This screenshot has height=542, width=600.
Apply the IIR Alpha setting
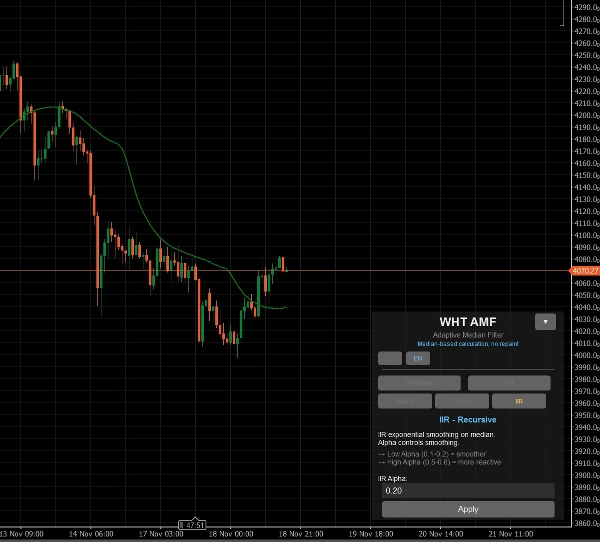(x=467, y=509)
